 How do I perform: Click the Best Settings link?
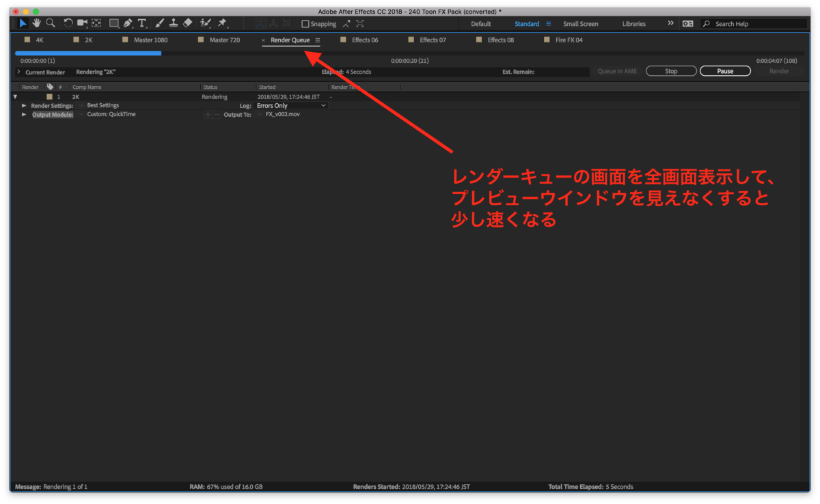[103, 106]
